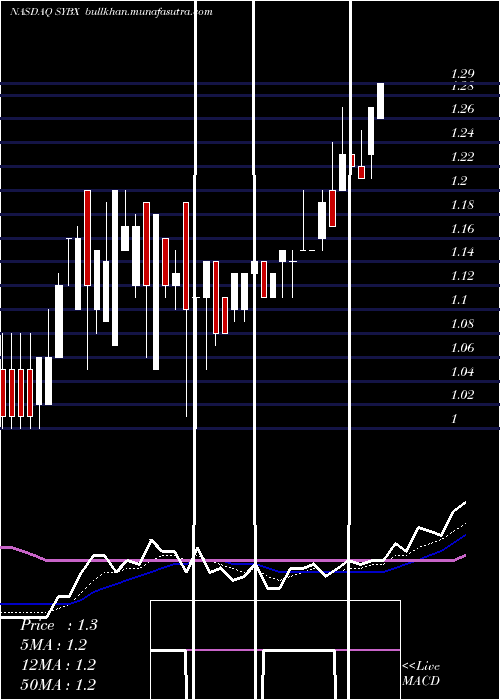Click the rightmost white candlestick topping at 1.29
Screen dimensions: 500x700
(x=380, y=101)
